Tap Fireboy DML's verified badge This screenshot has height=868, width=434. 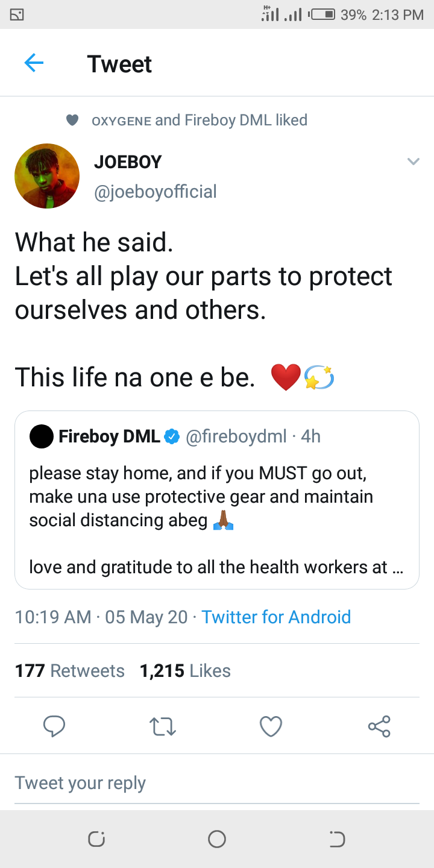[172, 436]
